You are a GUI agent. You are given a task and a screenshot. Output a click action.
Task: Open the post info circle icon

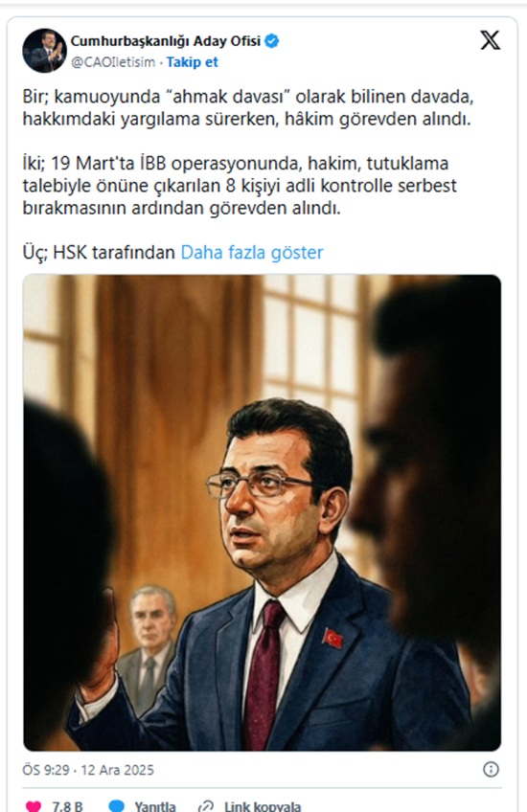tap(491, 770)
